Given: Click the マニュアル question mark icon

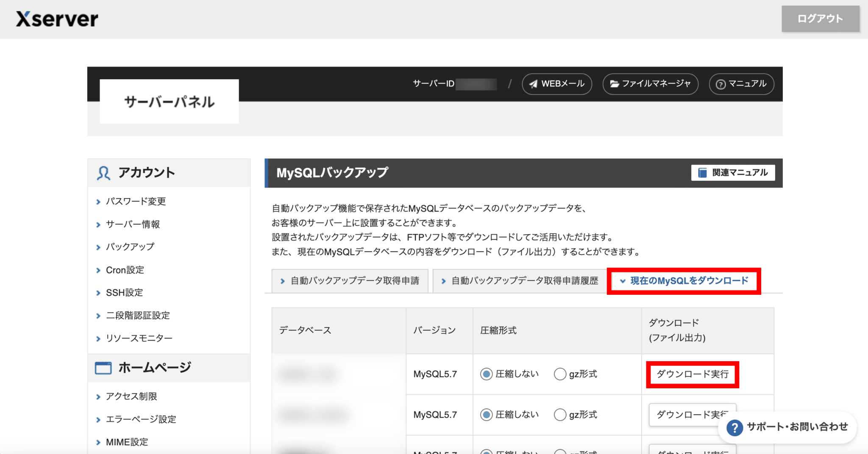Looking at the screenshot, I should 721,84.
